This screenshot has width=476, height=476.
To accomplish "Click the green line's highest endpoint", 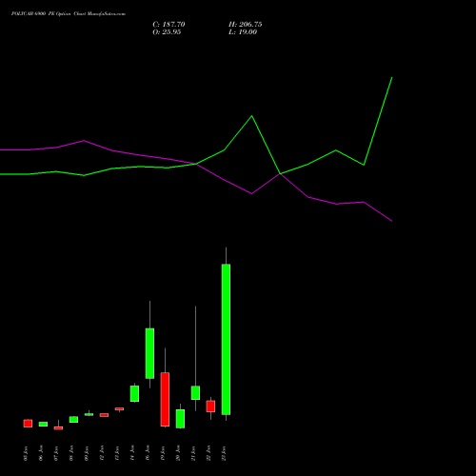I will pyautogui.click(x=392, y=77).
